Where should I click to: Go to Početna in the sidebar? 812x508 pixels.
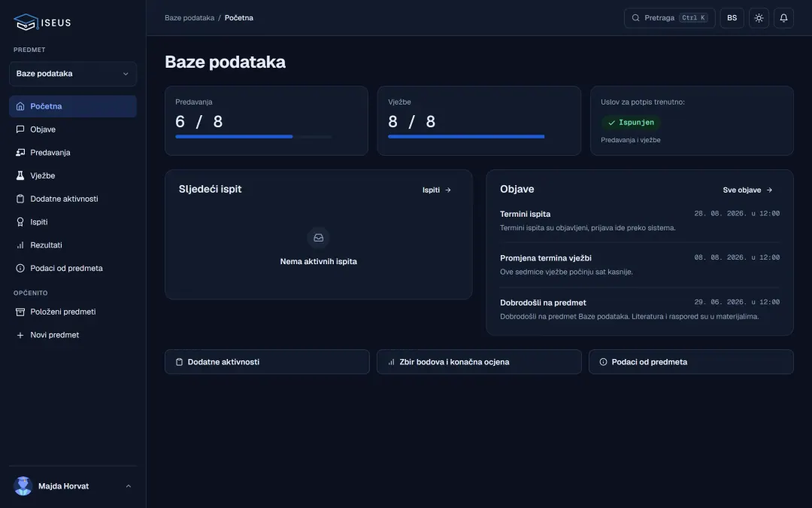73,106
